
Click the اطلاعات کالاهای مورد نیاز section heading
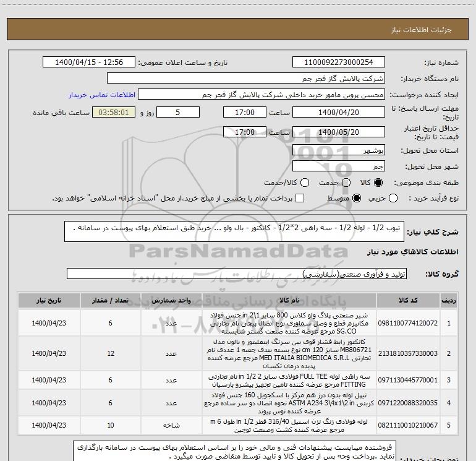tap(413, 252)
